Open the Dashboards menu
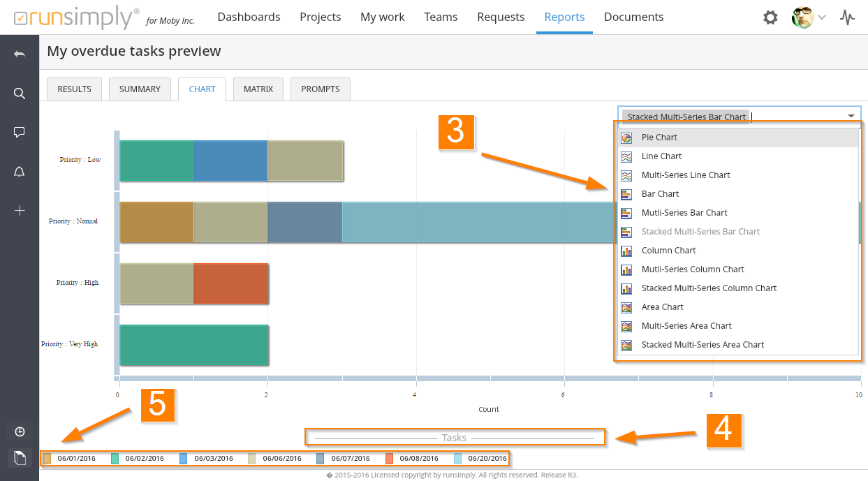 [x=249, y=17]
